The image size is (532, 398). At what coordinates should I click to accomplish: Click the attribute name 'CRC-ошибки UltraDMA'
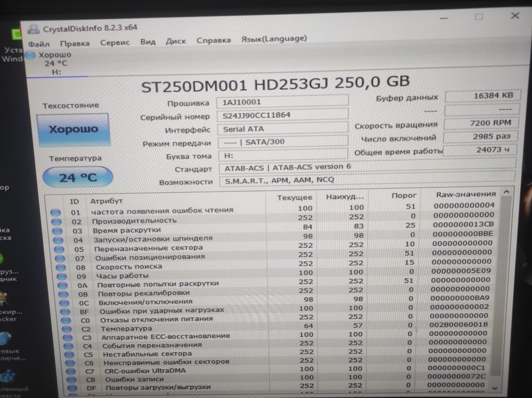(x=145, y=371)
